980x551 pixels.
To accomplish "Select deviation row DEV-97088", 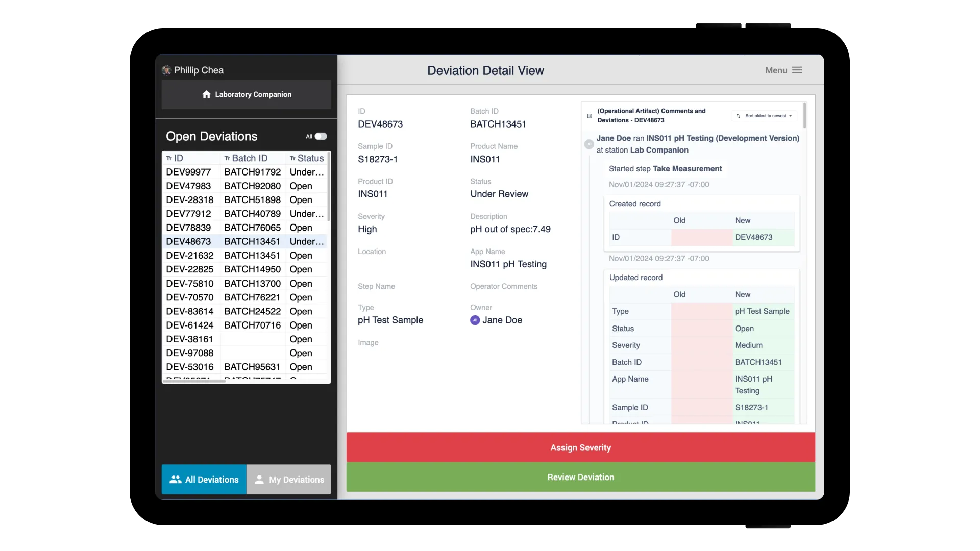I will (244, 353).
